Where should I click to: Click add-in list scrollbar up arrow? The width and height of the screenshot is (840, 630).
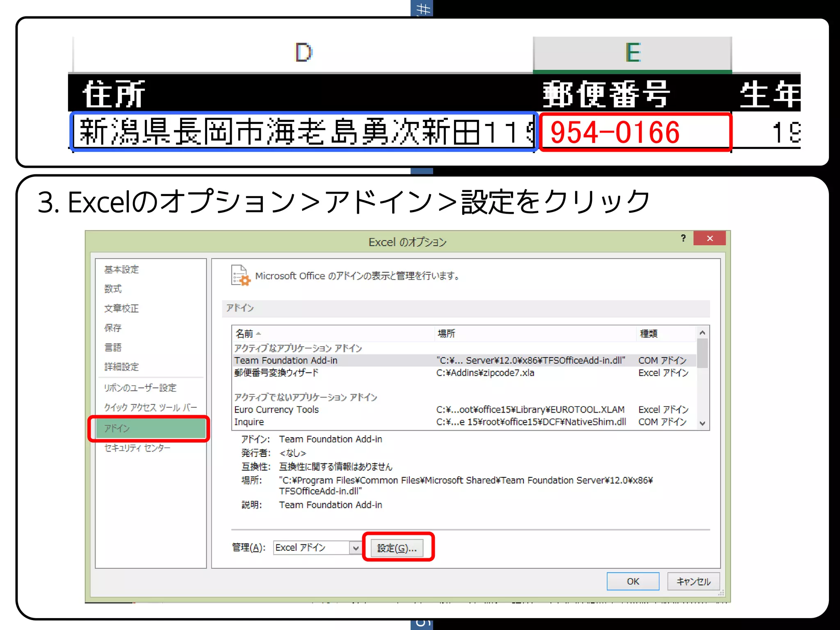703,333
